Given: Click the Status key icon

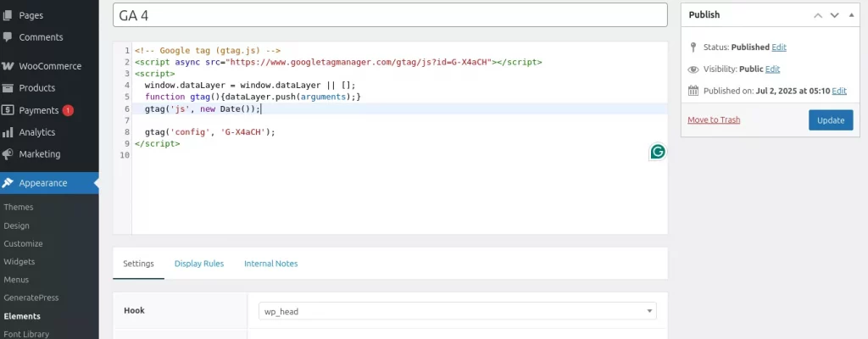Looking at the screenshot, I should (x=693, y=47).
